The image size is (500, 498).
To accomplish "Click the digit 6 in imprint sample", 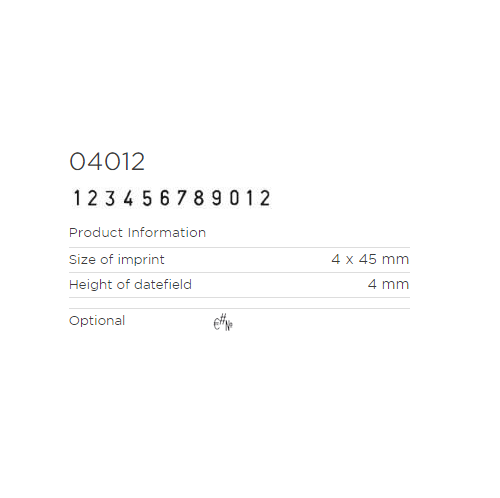I will [x=165, y=198].
